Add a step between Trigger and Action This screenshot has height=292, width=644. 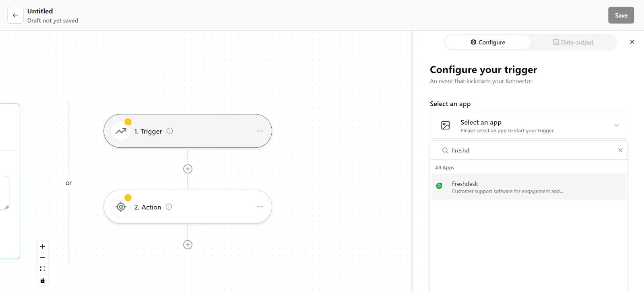[x=188, y=169]
